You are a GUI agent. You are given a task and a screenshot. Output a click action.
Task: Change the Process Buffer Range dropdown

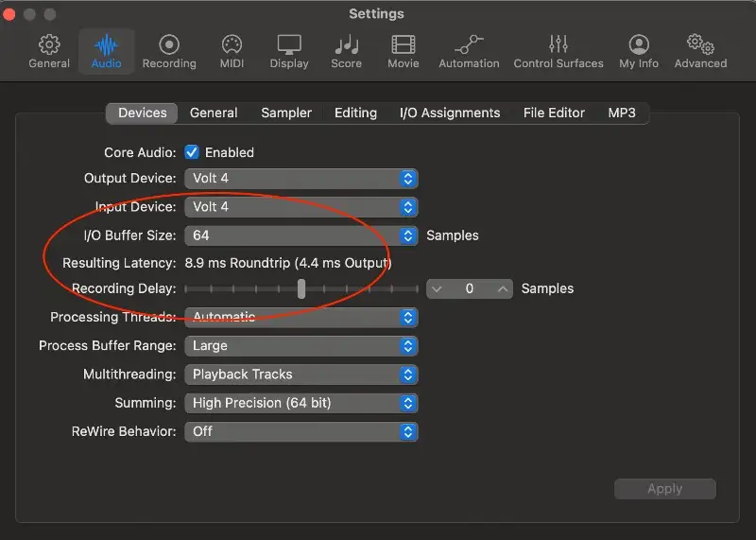[301, 346]
